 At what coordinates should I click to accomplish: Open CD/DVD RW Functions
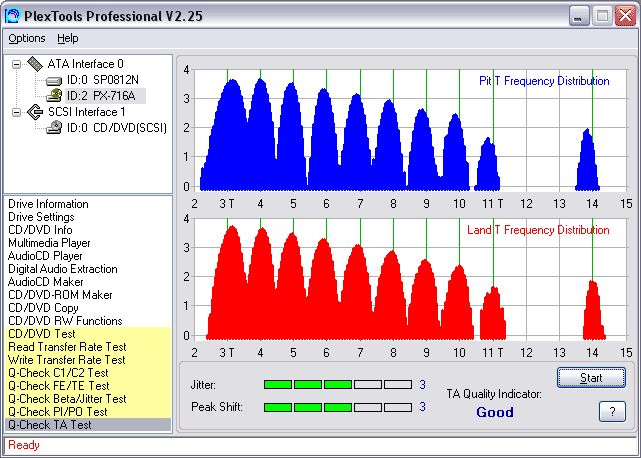(x=65, y=321)
